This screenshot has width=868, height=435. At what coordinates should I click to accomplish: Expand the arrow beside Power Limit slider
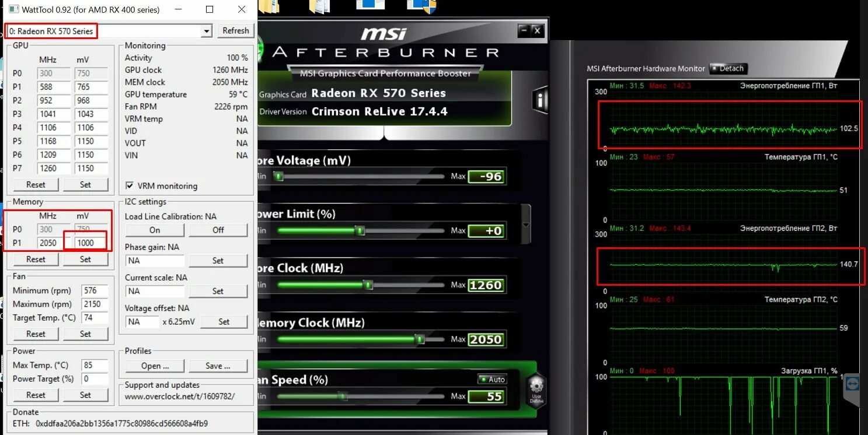pos(526,225)
